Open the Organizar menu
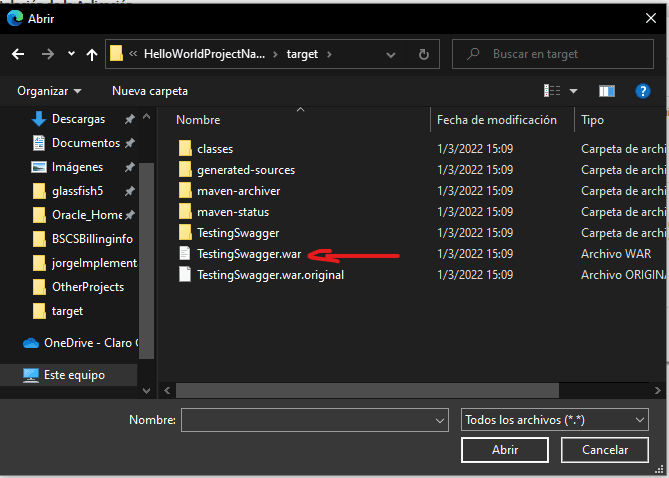 [x=49, y=91]
